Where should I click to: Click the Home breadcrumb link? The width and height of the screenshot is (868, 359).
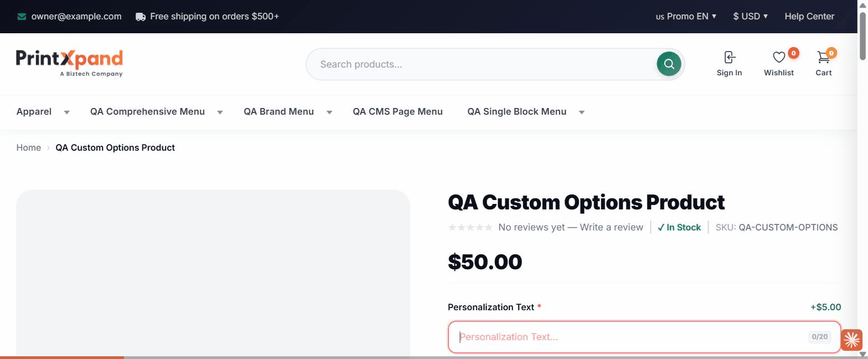29,147
